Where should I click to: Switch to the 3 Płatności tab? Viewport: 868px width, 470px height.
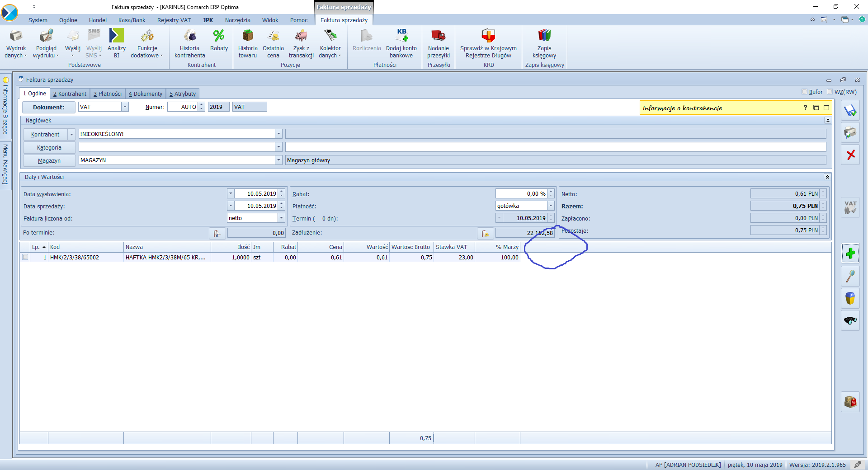(108, 94)
